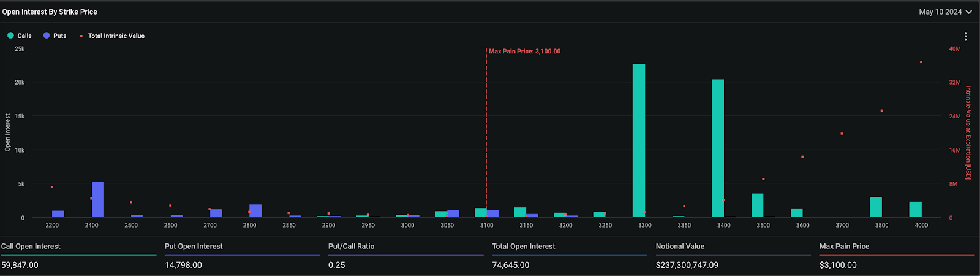Viewport: 980px width, 276px height.
Task: Click the tall call bar at strike 3300
Action: [x=639, y=140]
